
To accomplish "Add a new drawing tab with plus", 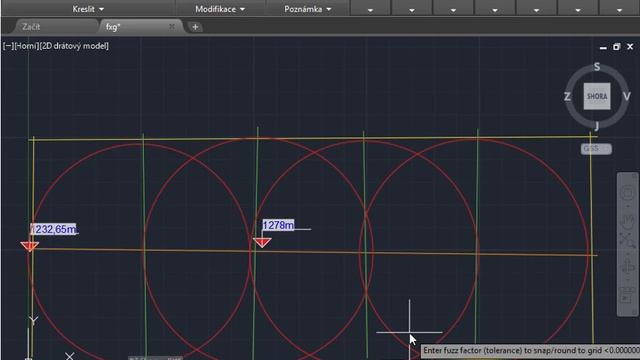I will 195,27.
